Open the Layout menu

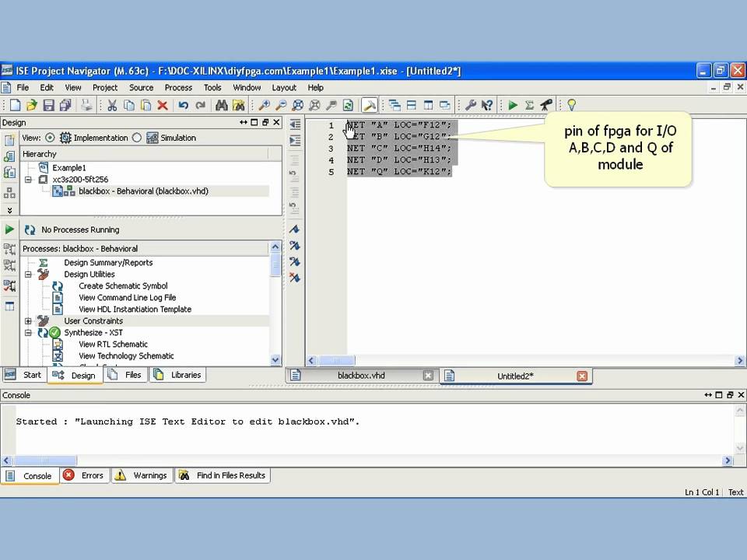[284, 88]
